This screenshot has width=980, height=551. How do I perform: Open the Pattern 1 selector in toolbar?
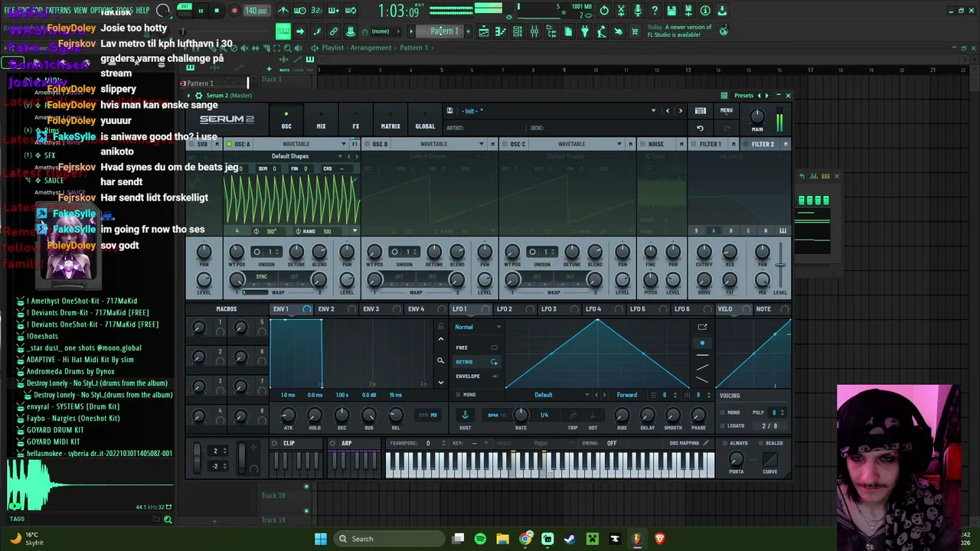point(445,31)
